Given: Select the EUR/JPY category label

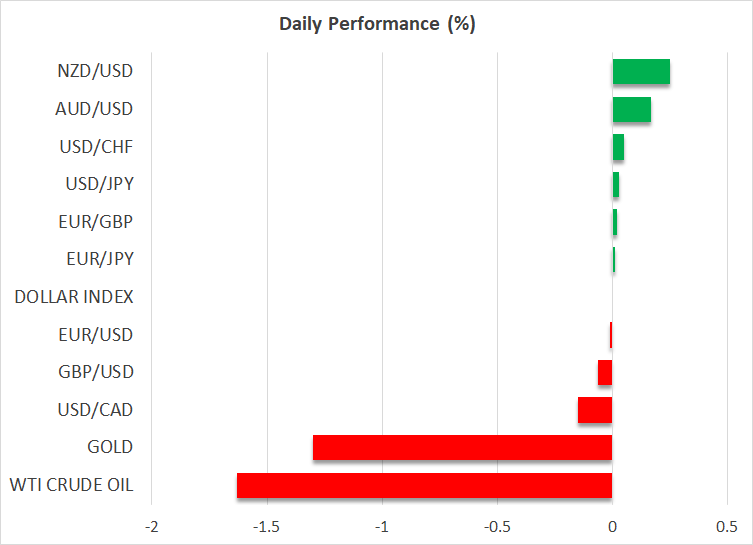Looking at the screenshot, I should [98, 259].
